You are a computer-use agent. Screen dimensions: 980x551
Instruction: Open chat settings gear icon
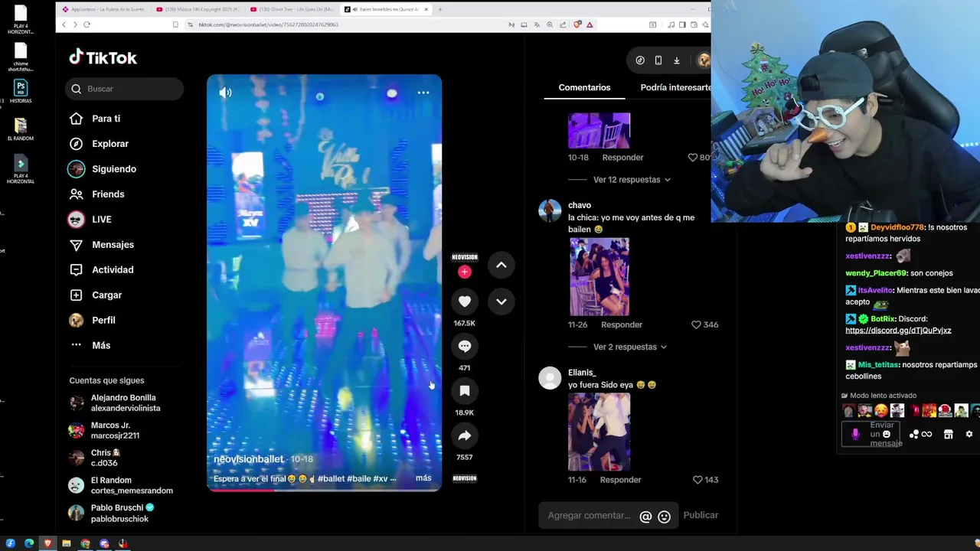coord(969,434)
